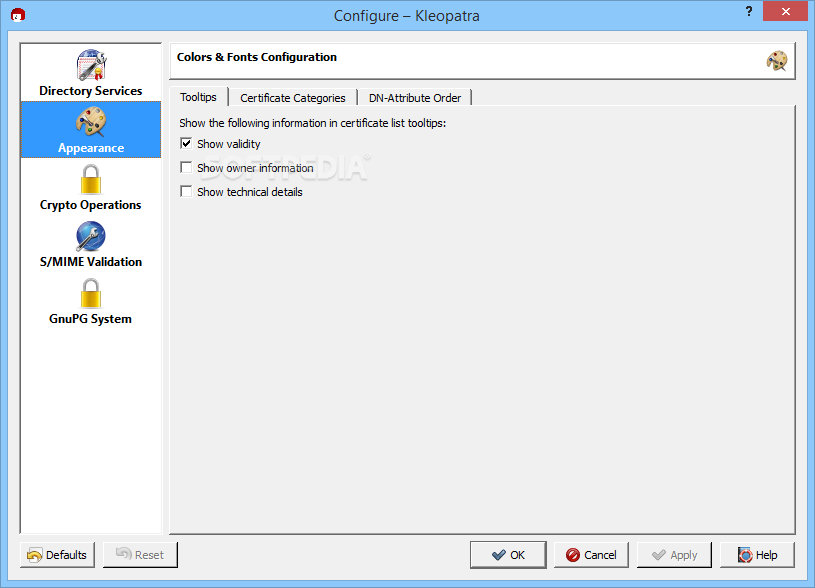Select the S/MIME Validation label
815x588 pixels.
click(x=91, y=262)
